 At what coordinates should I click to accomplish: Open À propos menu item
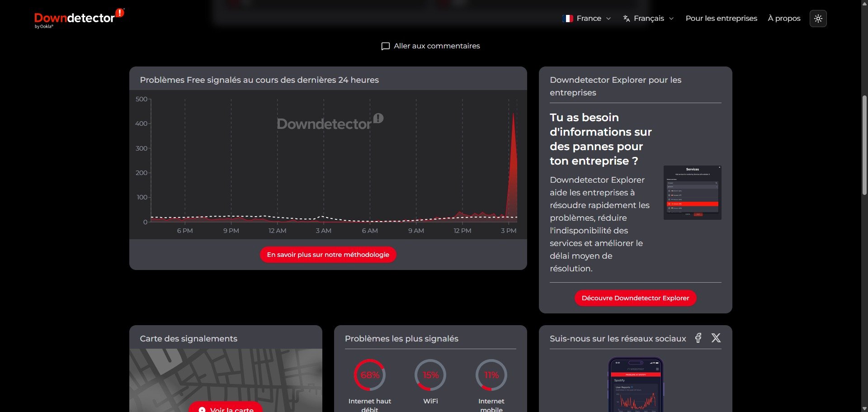click(x=784, y=19)
